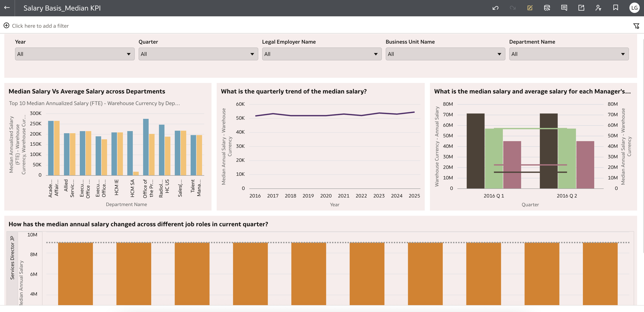Open the user filter icon
The image size is (644, 312).
[598, 8]
